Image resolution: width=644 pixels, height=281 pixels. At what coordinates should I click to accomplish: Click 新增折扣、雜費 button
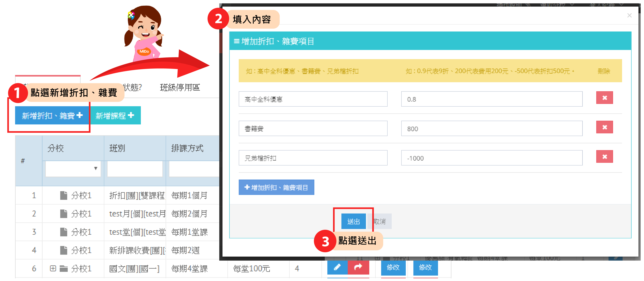tap(52, 116)
